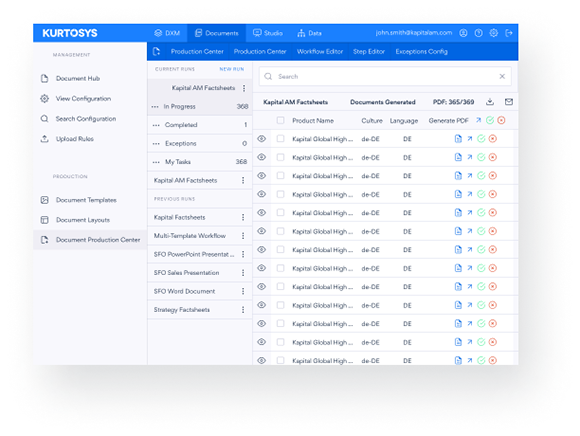This screenshot has height=436, width=580.
Task: Open the Workflow Editor tab
Action: coord(320,51)
